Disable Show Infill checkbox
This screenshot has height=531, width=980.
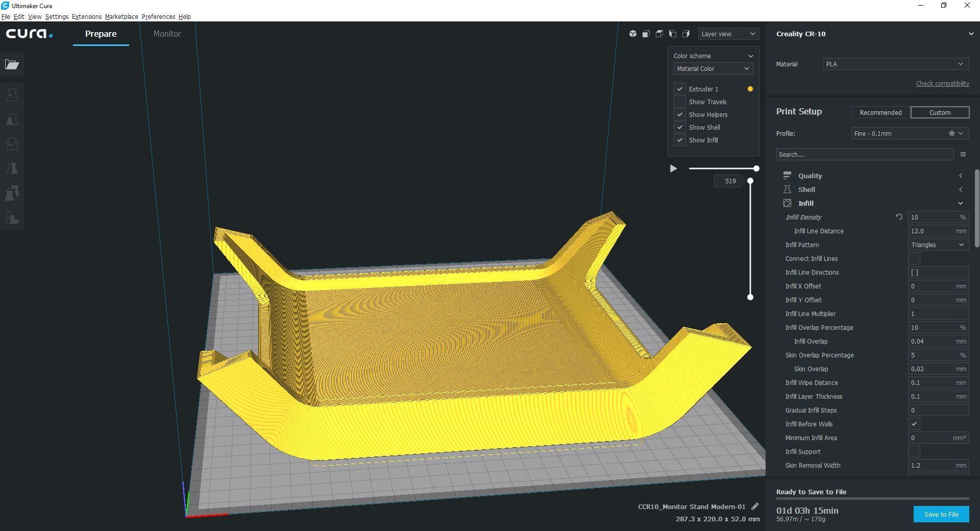pyautogui.click(x=680, y=140)
